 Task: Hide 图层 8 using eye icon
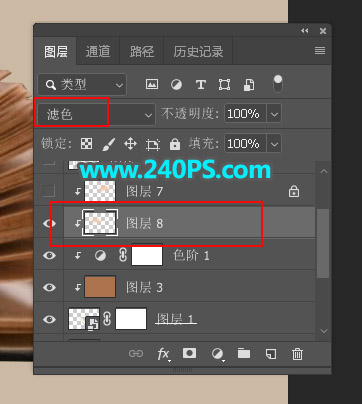point(49,223)
